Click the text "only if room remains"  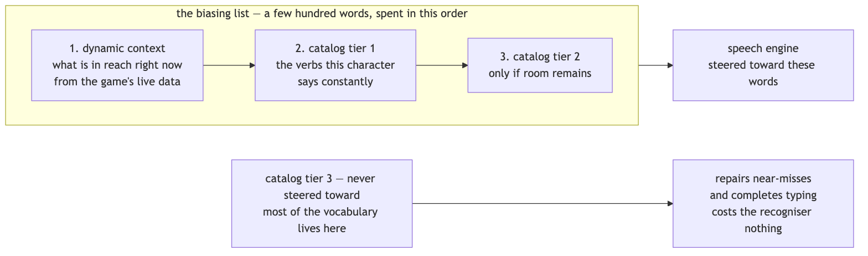[x=540, y=74]
